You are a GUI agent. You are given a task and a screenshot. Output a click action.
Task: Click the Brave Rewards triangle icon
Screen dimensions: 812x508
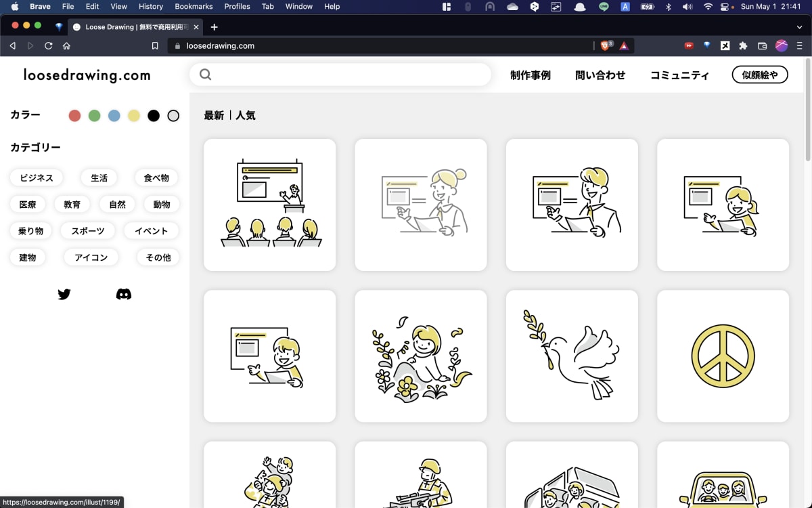click(x=624, y=46)
